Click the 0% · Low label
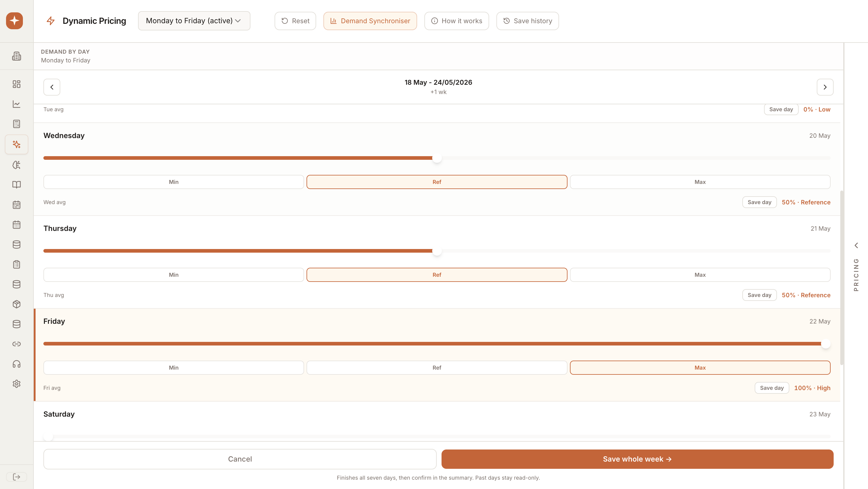 (817, 109)
